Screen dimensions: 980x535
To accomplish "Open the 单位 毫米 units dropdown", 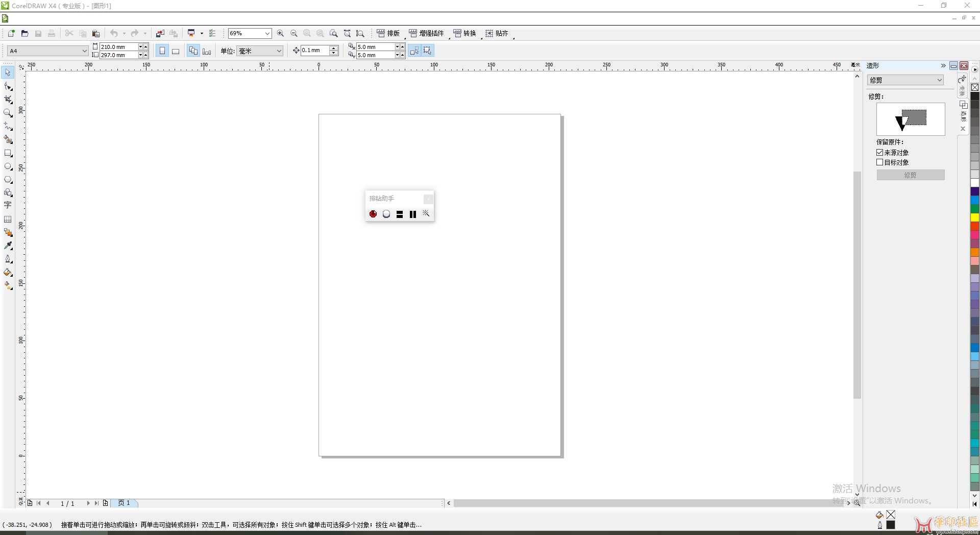I will (279, 51).
